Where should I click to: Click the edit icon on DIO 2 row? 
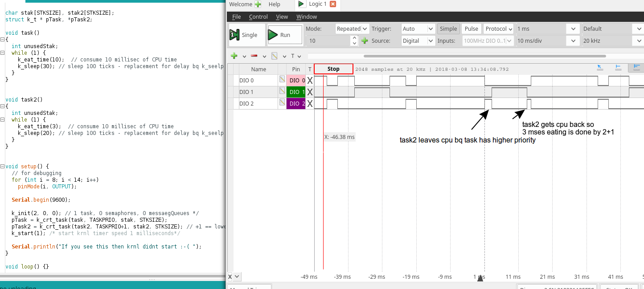point(282,103)
